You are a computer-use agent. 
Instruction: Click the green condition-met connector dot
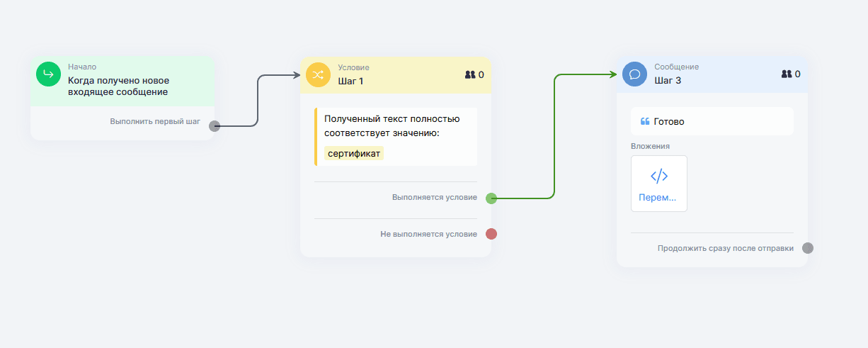coord(491,198)
